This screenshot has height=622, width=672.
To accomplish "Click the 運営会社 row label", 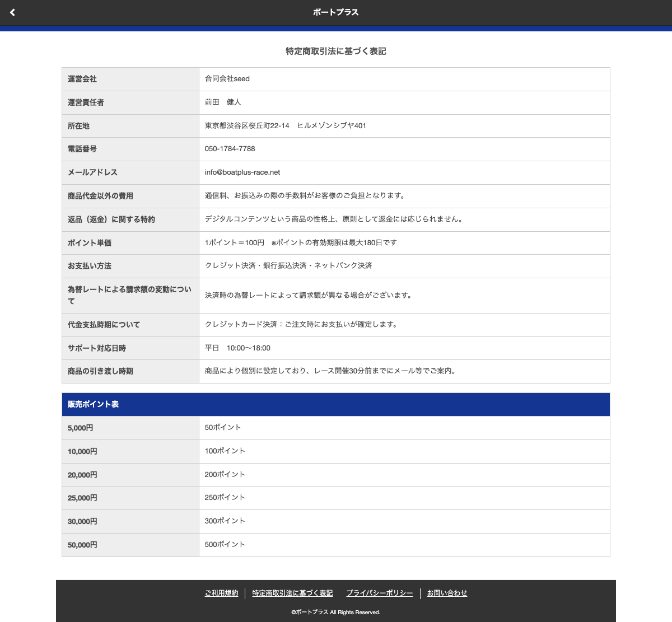I will [82, 79].
